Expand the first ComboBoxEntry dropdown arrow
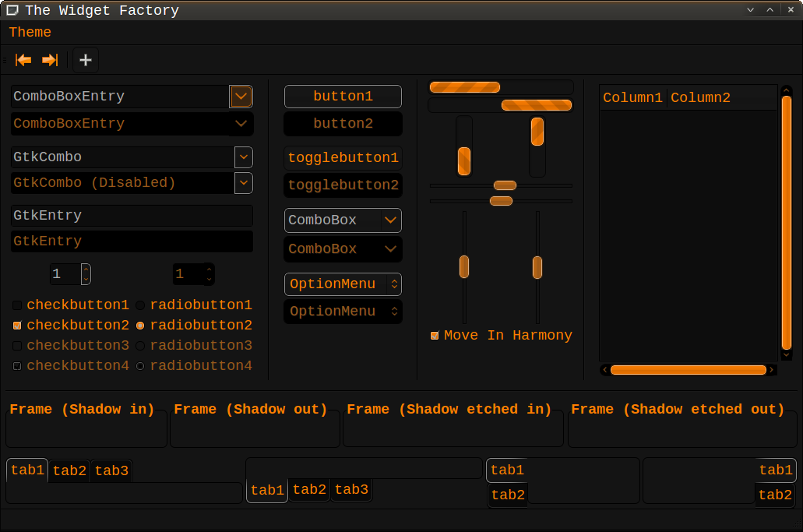Viewport: 803px width, 532px height. (241, 97)
